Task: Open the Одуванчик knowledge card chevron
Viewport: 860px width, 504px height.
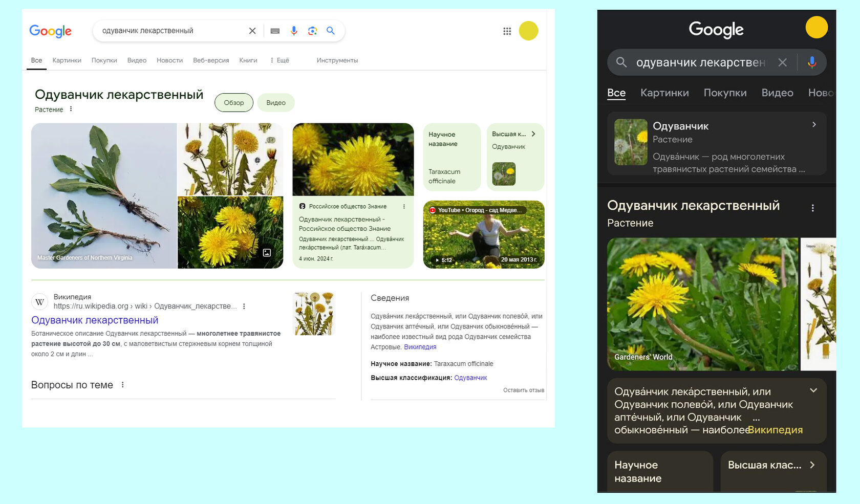Action: [x=814, y=124]
